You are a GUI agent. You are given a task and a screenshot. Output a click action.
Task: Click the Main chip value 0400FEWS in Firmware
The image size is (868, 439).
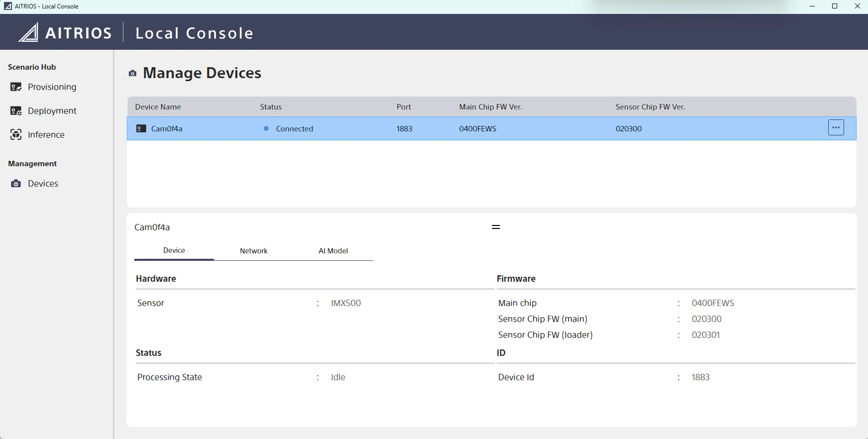713,303
